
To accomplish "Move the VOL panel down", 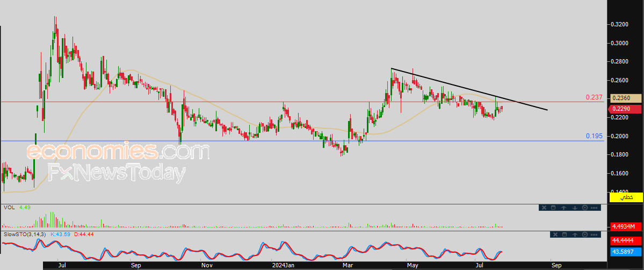I will (x=575, y=208).
